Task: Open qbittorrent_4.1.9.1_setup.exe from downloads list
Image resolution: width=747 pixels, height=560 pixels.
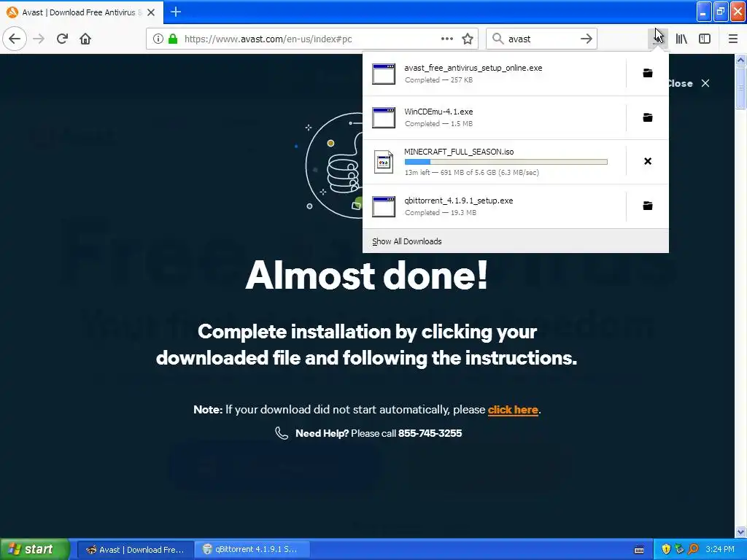Action: click(x=495, y=206)
